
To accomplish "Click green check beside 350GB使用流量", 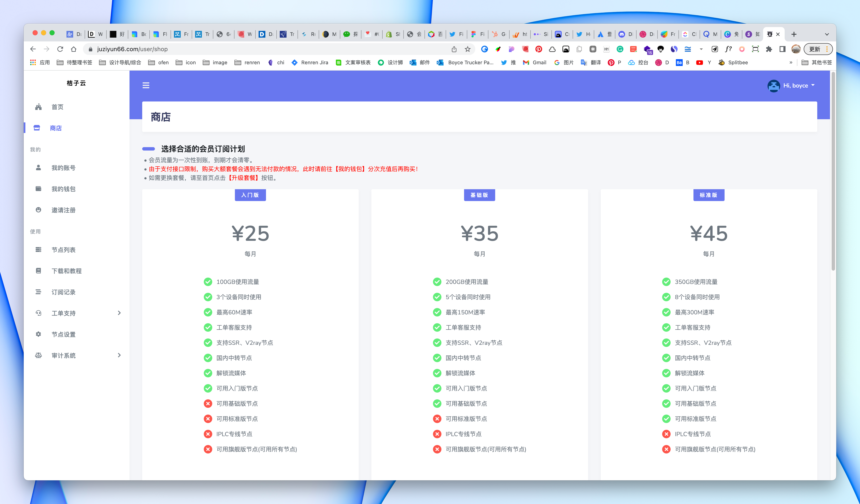I will coord(666,282).
